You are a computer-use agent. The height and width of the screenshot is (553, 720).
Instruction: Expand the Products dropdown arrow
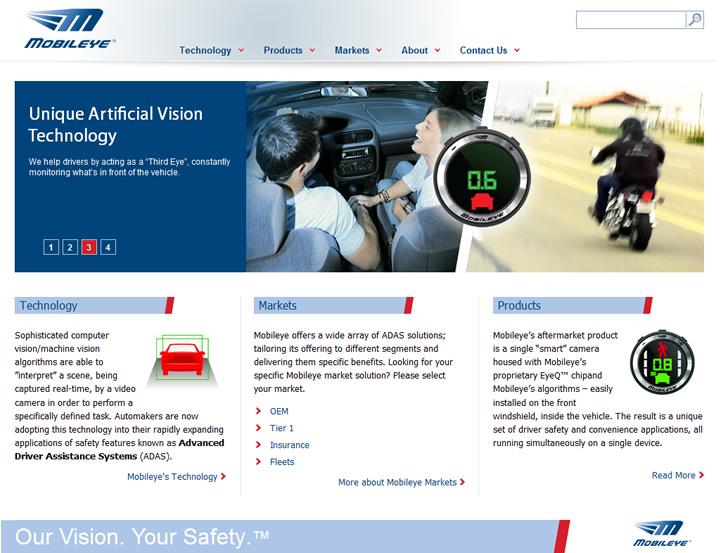tap(312, 51)
